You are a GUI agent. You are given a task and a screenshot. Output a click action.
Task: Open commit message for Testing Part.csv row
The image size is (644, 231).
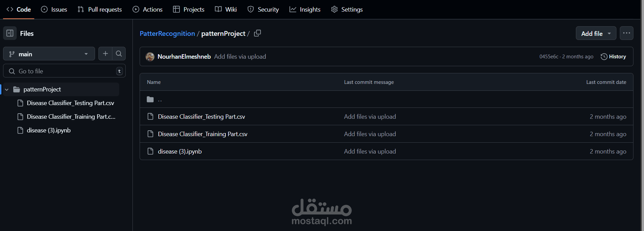(x=370, y=117)
